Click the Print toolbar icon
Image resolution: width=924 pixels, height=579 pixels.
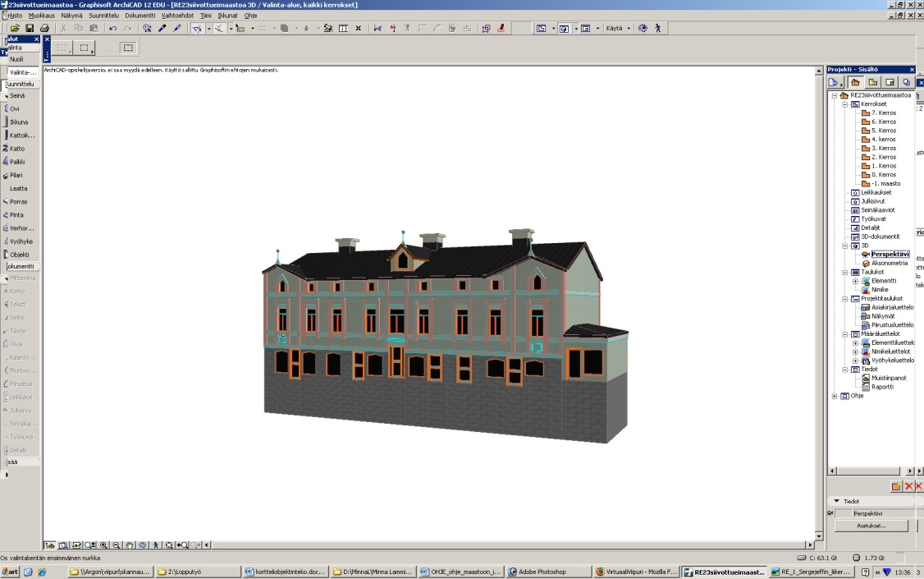[45, 28]
